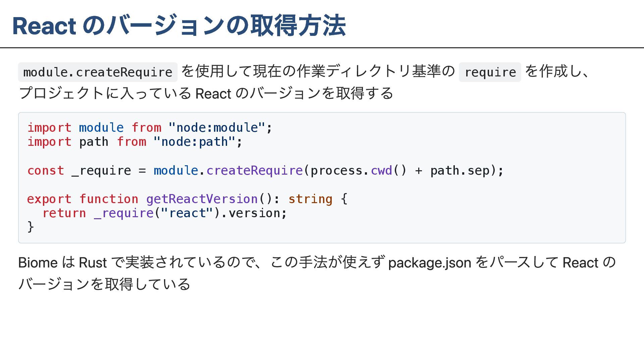Click the 'export' keyword in code
The image size is (644, 362).
[49, 199]
